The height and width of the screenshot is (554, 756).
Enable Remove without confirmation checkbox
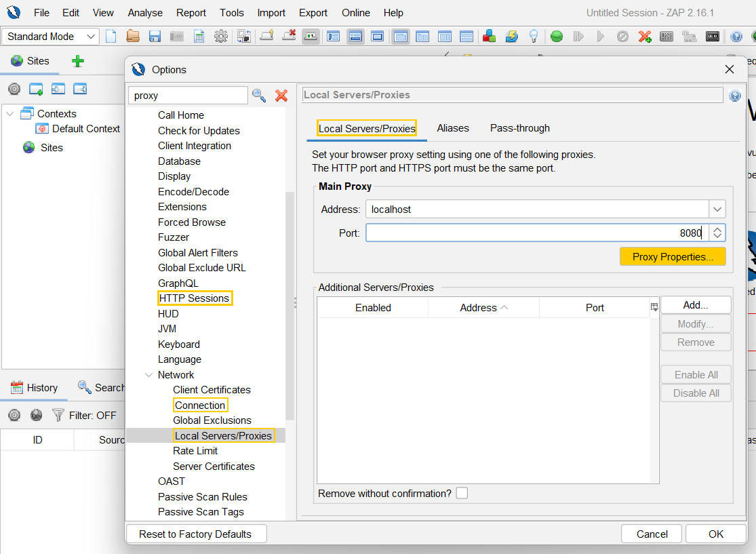point(462,493)
